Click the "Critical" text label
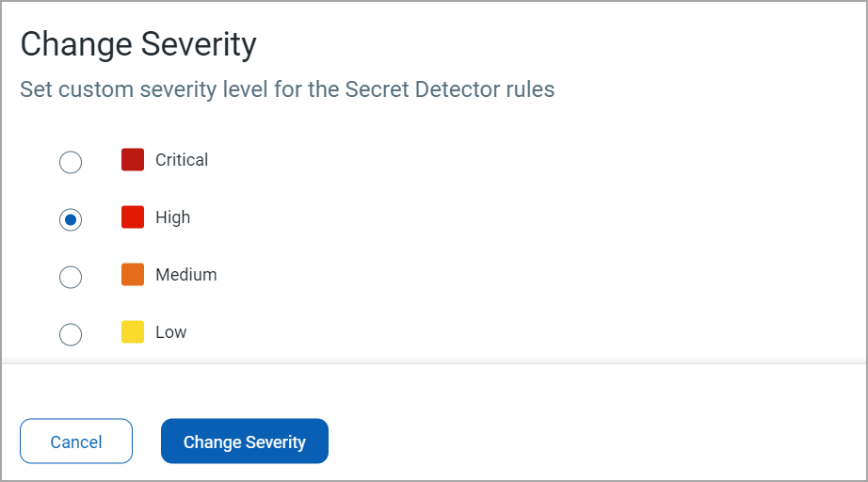This screenshot has height=482, width=868. pos(182,160)
